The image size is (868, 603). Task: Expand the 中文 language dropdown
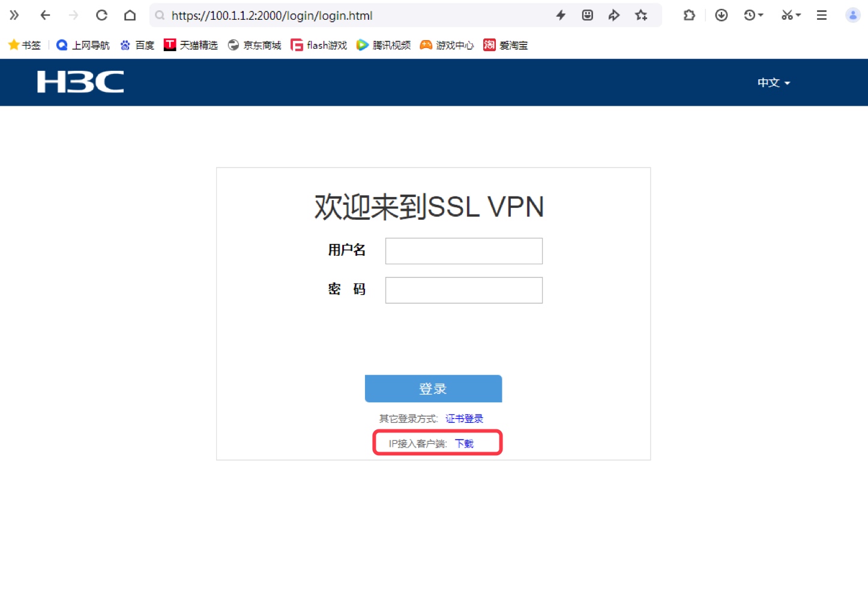point(774,83)
